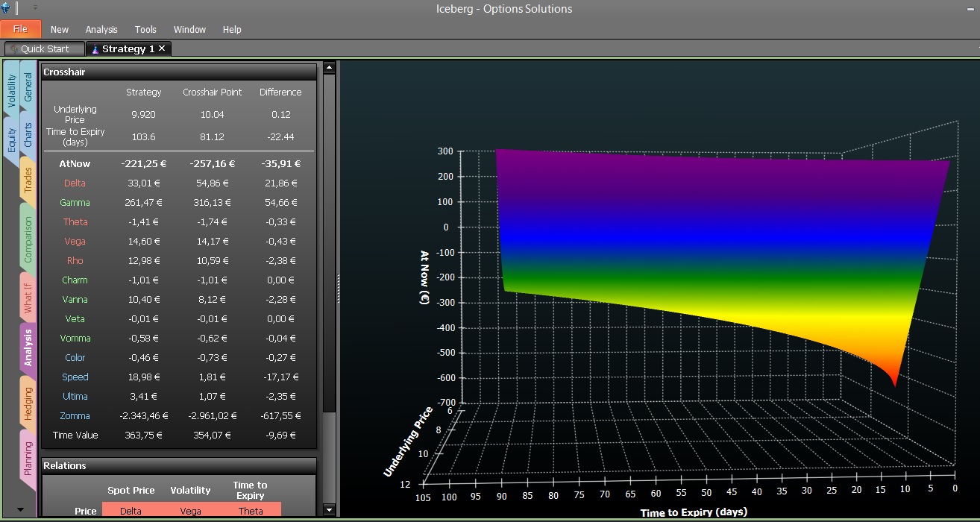The image size is (980, 522).
Task: Select the Zomma row in Crosshair table
Action: click(x=178, y=416)
